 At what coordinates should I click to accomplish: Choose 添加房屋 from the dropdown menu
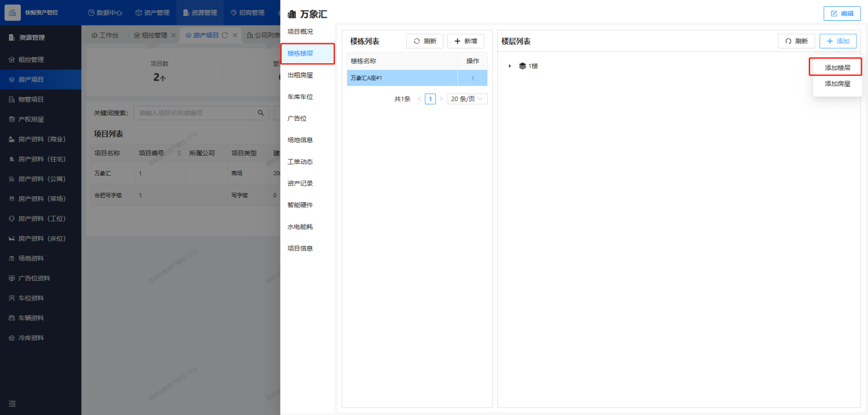(837, 84)
